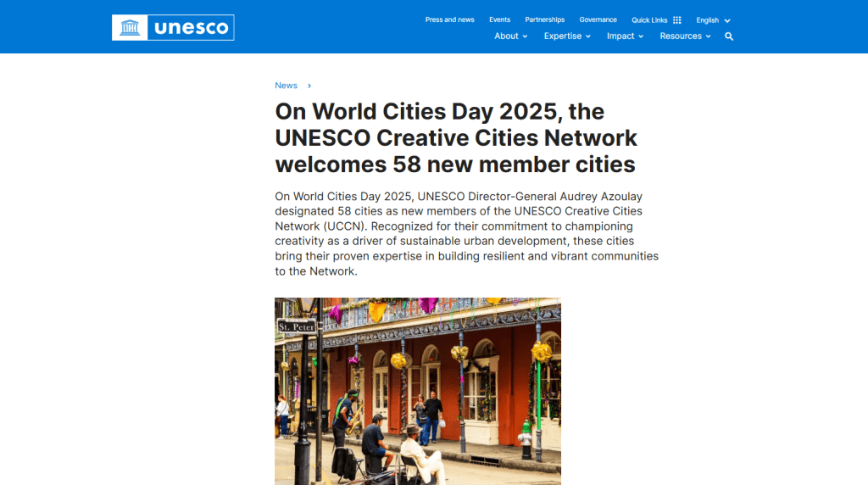Open the English language selector

713,20
